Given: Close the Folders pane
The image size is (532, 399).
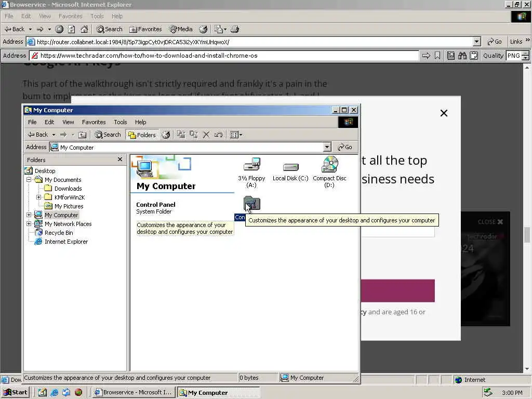Looking at the screenshot, I should coord(120,159).
